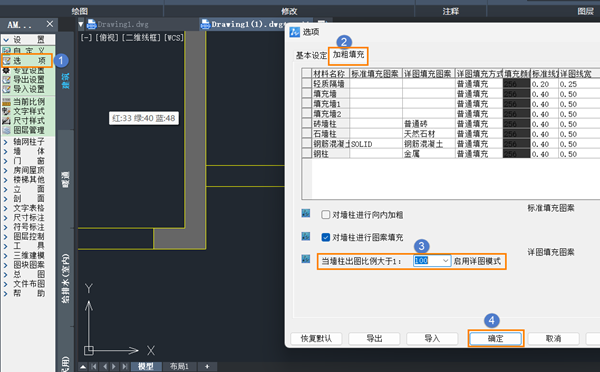Viewport: 600px width, 372px height.
Task: Enable 对墙柱进行向内加粗 checkbox
Action: 326,215
